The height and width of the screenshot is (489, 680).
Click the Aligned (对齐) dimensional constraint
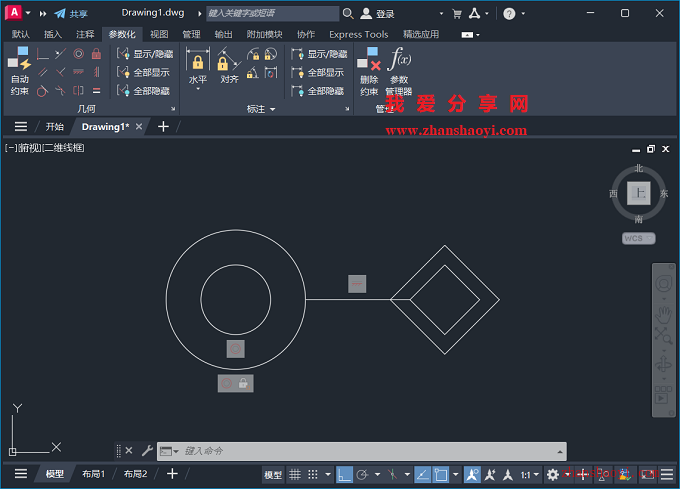pyautogui.click(x=229, y=65)
